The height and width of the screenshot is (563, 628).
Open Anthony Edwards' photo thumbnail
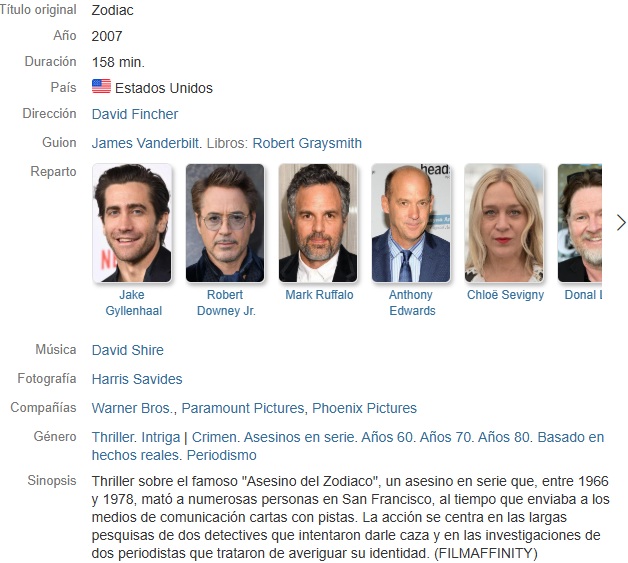pos(411,223)
